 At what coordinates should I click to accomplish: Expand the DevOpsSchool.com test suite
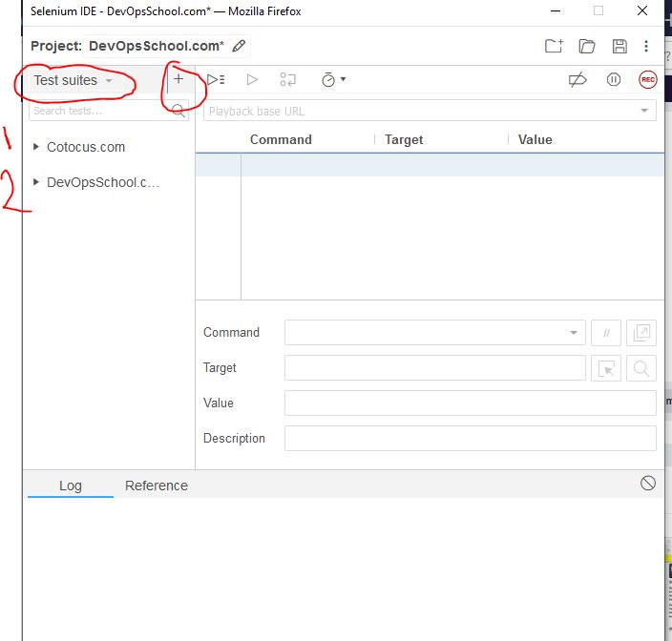pyautogui.click(x=36, y=182)
